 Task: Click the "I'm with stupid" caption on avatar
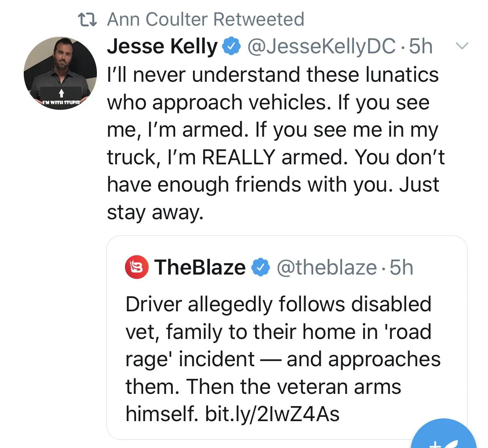point(61,102)
